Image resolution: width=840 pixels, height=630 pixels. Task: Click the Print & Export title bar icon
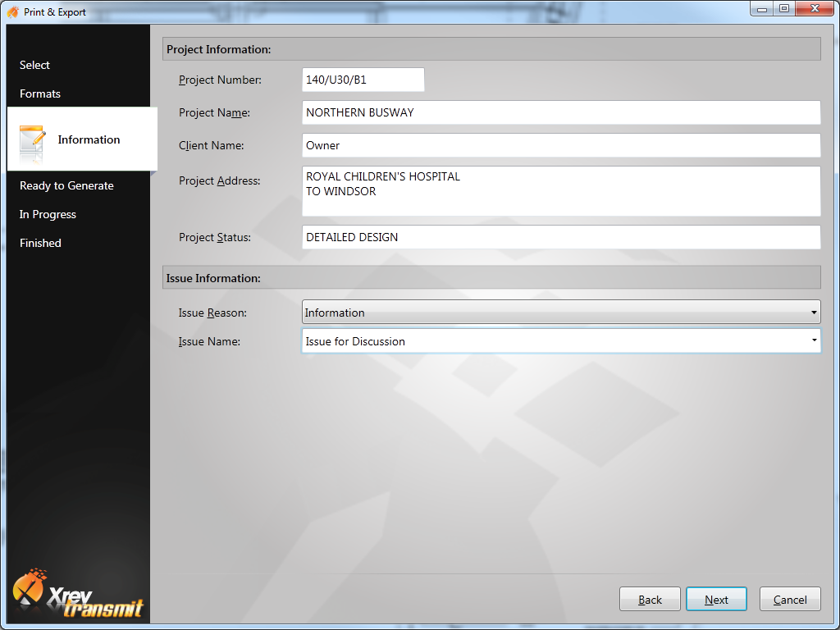[x=13, y=11]
